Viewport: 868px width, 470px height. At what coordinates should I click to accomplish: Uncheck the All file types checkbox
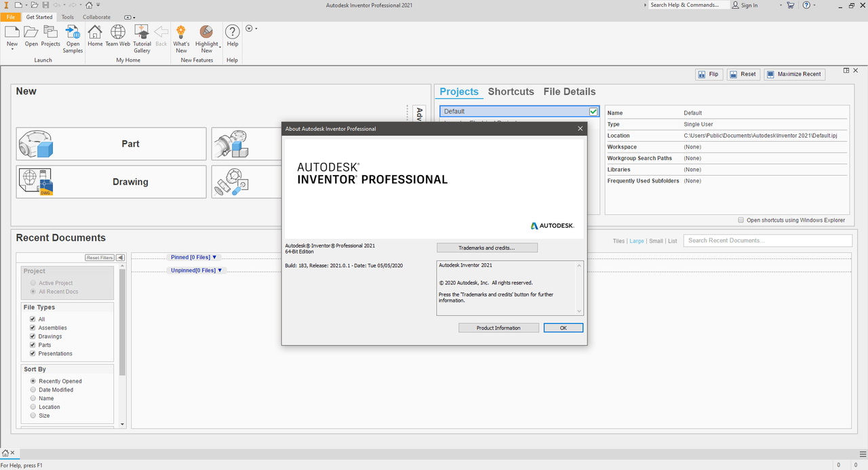tap(32, 319)
